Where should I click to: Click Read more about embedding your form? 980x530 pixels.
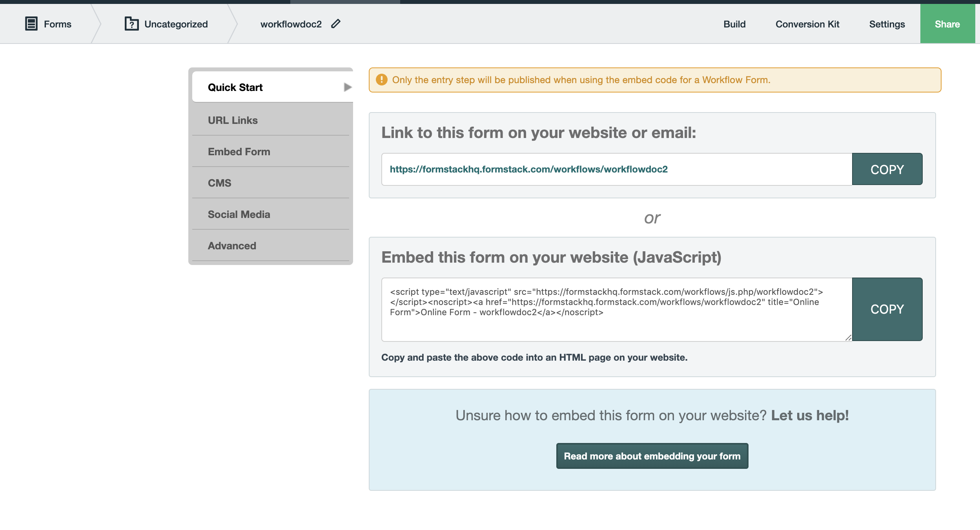[652, 456]
